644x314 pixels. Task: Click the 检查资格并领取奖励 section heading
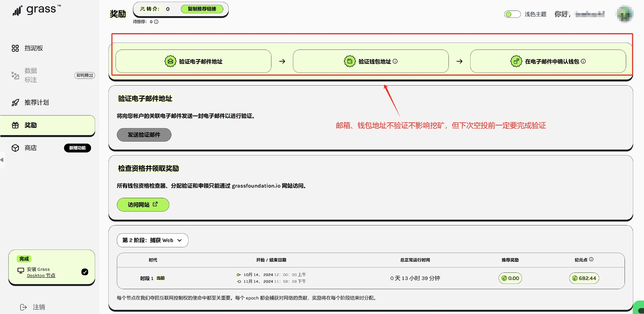click(x=148, y=168)
